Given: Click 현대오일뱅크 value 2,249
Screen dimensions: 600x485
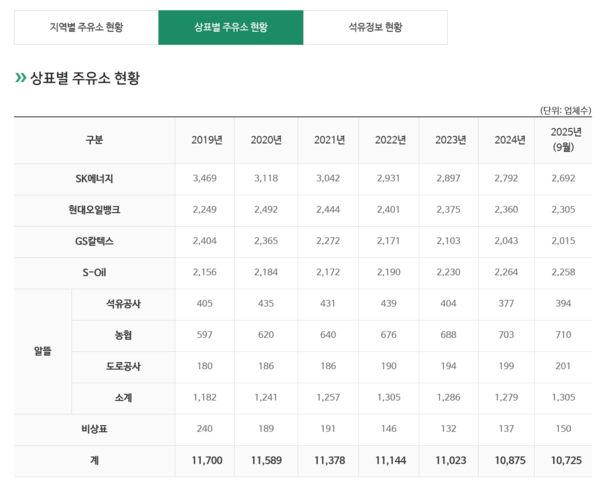Looking at the screenshot, I should 205,210.
